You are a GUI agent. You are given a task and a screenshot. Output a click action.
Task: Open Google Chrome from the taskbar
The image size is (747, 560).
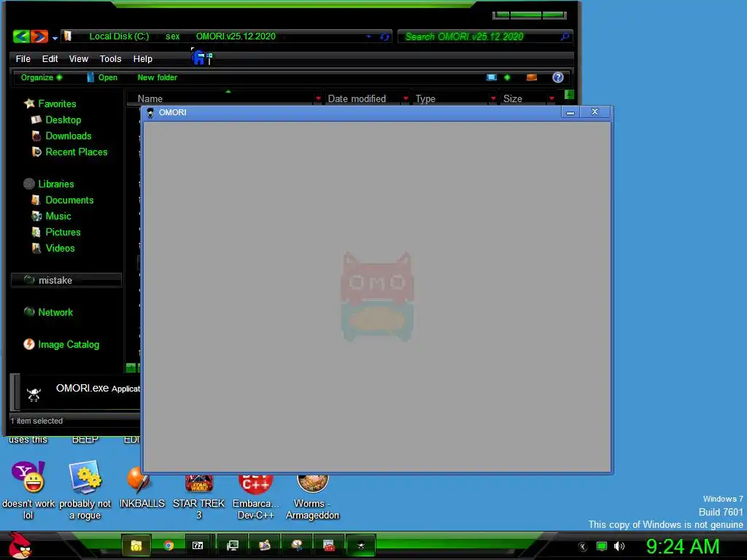169,545
